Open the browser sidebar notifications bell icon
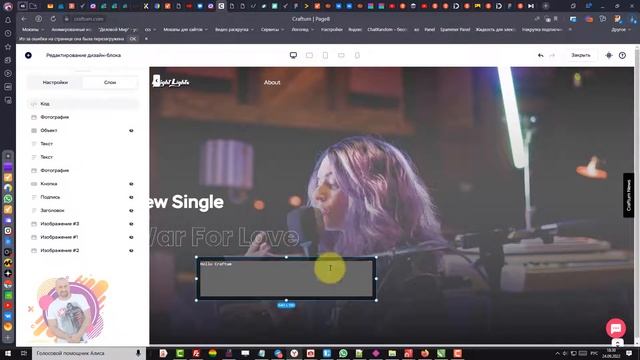This screenshot has height=360, width=640. pos(8,20)
